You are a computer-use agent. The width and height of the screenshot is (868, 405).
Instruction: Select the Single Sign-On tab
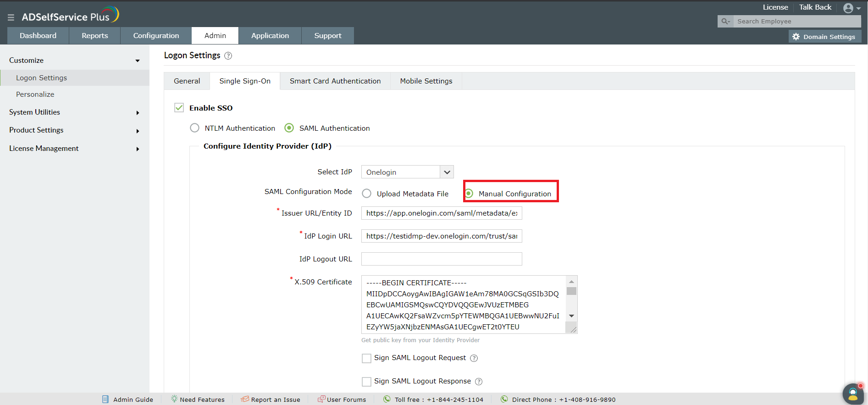pos(245,81)
